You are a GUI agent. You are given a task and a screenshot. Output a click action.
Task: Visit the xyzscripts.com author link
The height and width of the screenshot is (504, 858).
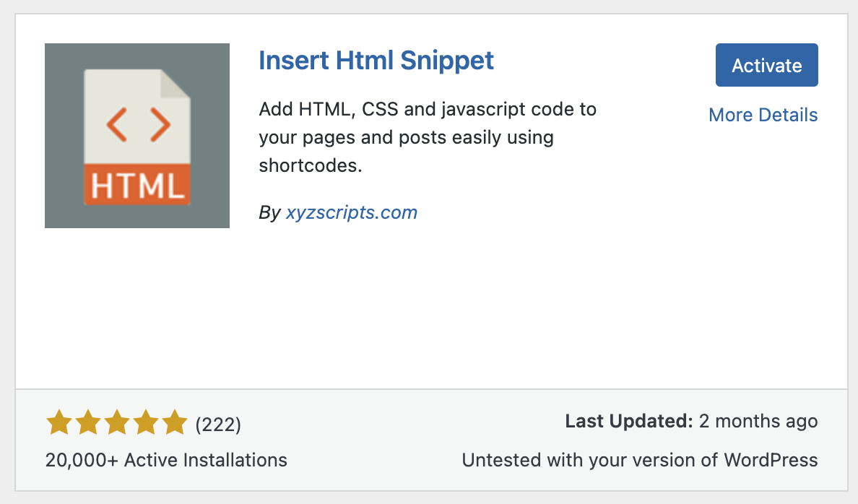pos(352,213)
